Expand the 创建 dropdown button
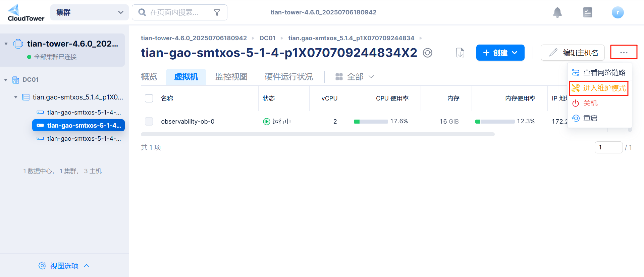The height and width of the screenshot is (277, 644). (500, 53)
